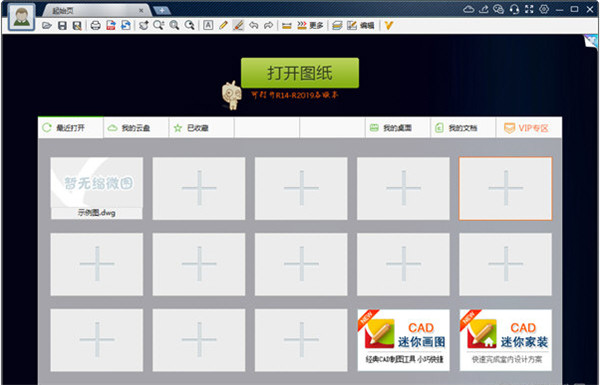Redo the last action
Screen dimensions: 600x385
(x=269, y=26)
